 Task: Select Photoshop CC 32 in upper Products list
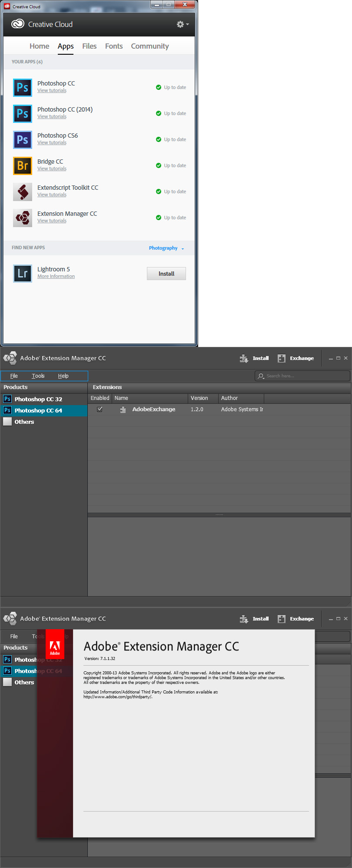(44, 399)
